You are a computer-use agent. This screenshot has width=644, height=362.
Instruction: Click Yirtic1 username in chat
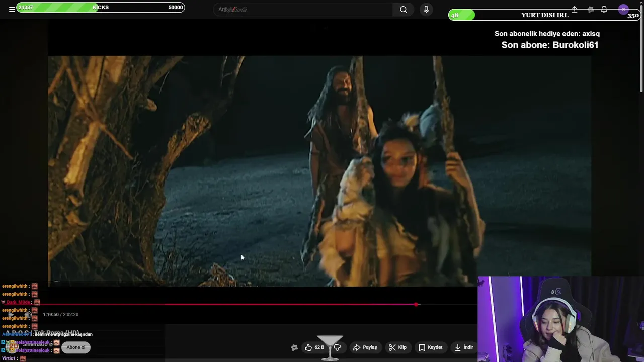[9, 358]
